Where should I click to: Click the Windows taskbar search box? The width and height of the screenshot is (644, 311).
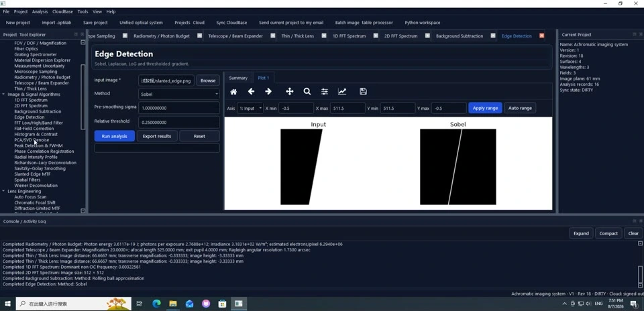74,304
